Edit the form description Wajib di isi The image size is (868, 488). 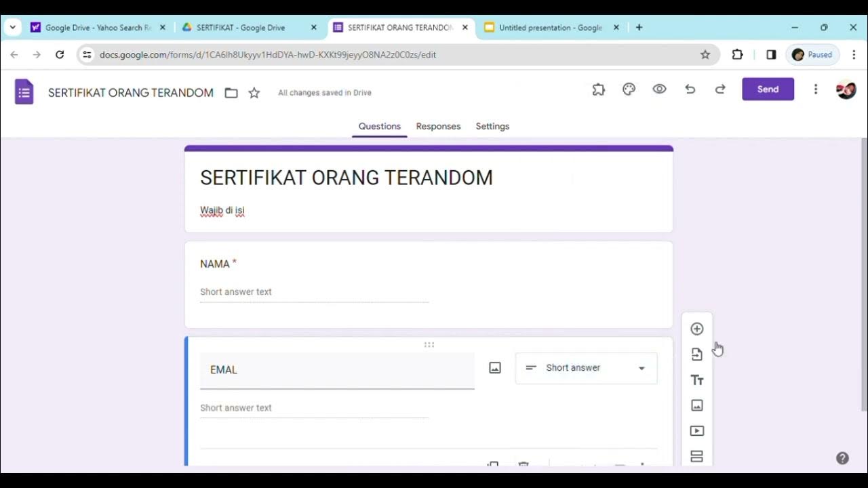[x=222, y=211]
